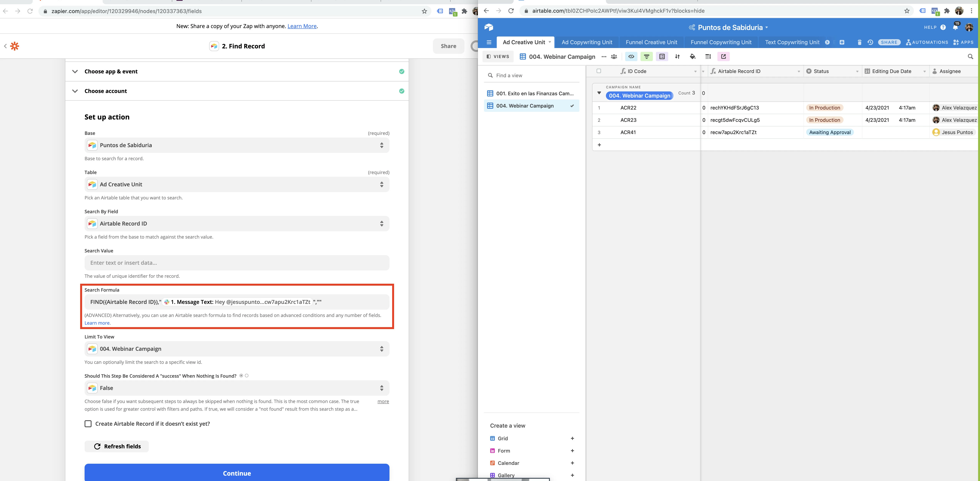Open Search By Field dropdown
This screenshot has width=980, height=481.
click(x=237, y=224)
